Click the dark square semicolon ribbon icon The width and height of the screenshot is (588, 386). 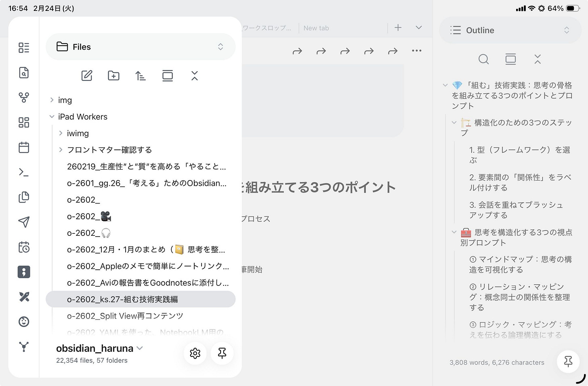coord(24,272)
